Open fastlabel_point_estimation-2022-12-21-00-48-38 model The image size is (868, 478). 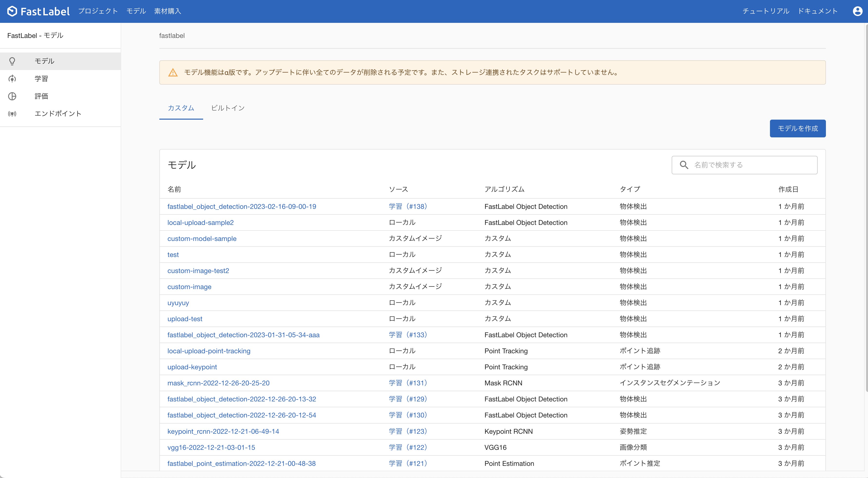click(242, 463)
